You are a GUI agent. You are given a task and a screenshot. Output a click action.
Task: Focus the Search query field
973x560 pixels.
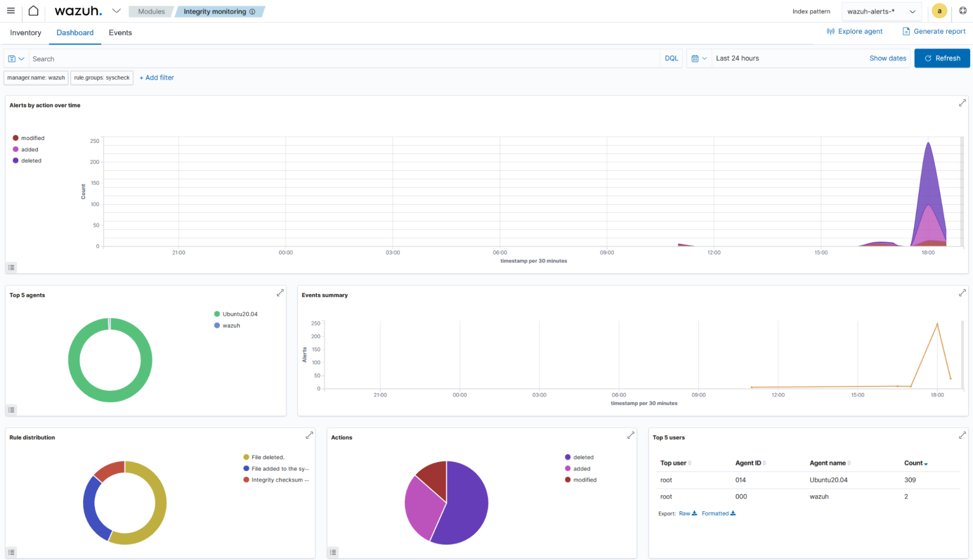tap(344, 58)
